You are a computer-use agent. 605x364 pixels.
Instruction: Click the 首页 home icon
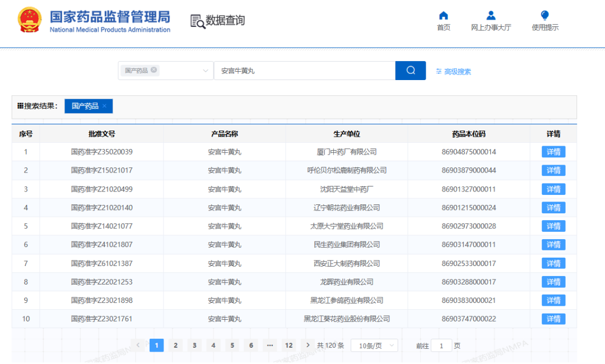tap(443, 15)
